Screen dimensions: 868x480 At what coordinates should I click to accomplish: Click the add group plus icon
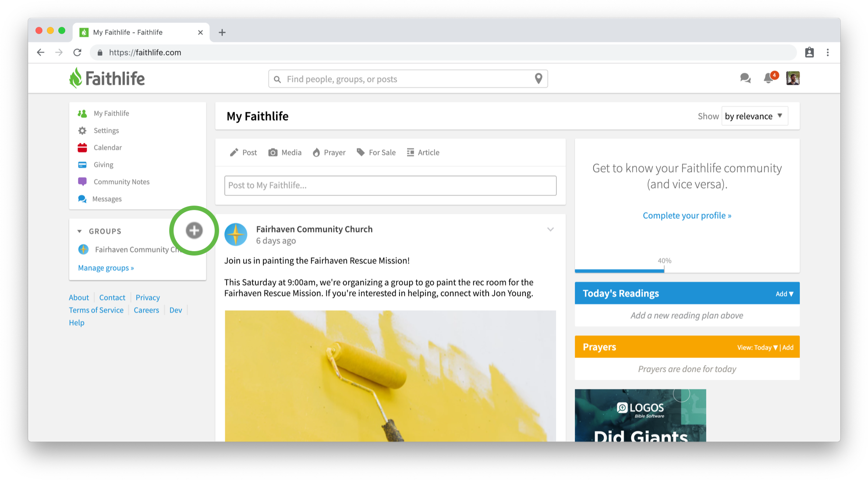(x=194, y=230)
